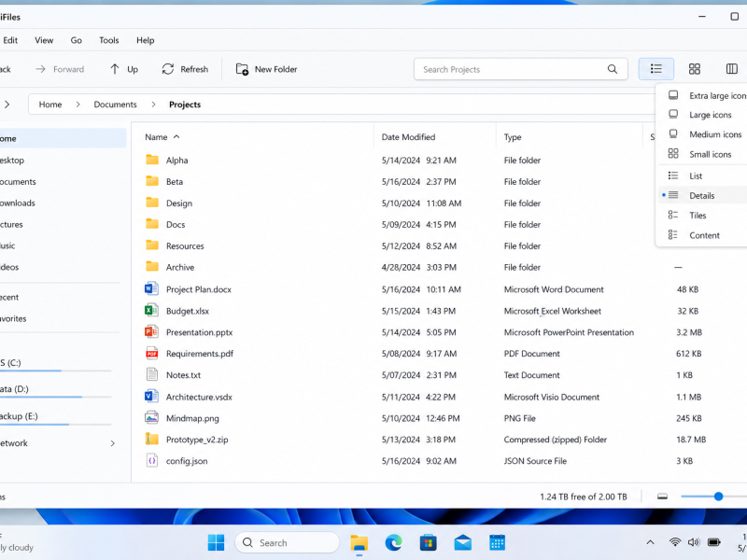Click the chevron left of the breadcrumb bar
Viewport: 747px width, 560px height.
(7, 105)
